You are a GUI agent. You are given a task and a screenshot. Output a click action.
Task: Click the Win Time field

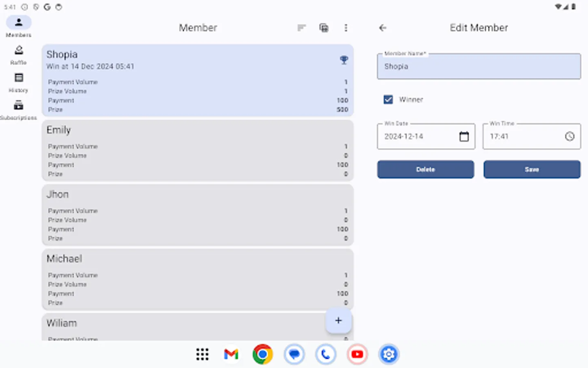tap(532, 136)
